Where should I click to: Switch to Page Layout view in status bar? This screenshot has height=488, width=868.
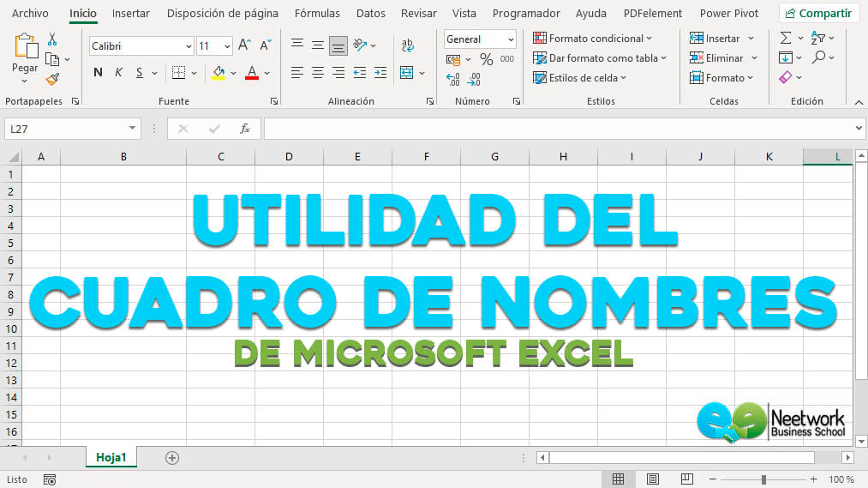653,479
